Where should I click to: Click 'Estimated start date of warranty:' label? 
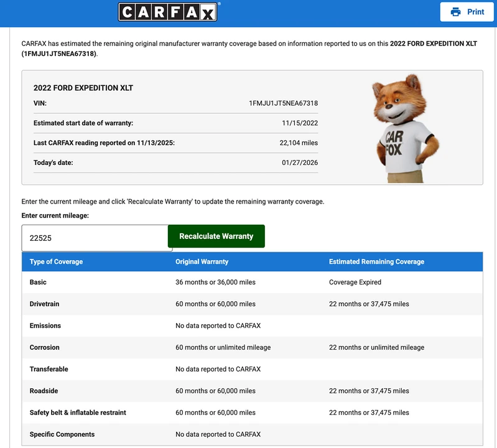(x=83, y=123)
